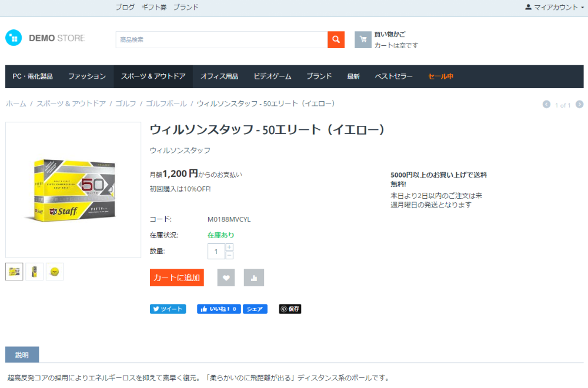Open the ギフト券 link

(x=153, y=7)
